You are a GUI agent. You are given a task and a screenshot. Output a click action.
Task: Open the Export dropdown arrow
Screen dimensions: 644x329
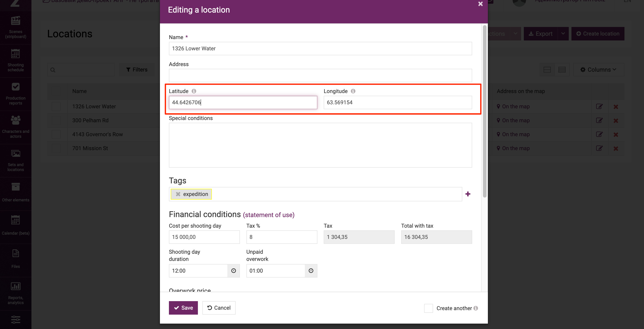563,34
